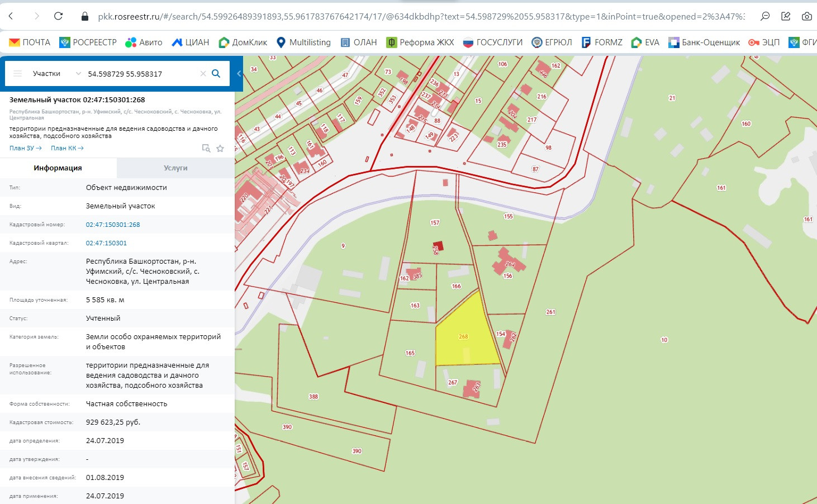Add parcel to favorites with star icon
The height and width of the screenshot is (504, 817).
(x=220, y=148)
